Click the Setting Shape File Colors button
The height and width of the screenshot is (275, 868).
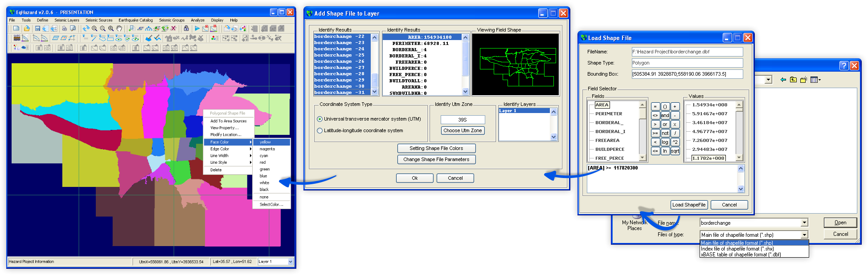(x=436, y=149)
